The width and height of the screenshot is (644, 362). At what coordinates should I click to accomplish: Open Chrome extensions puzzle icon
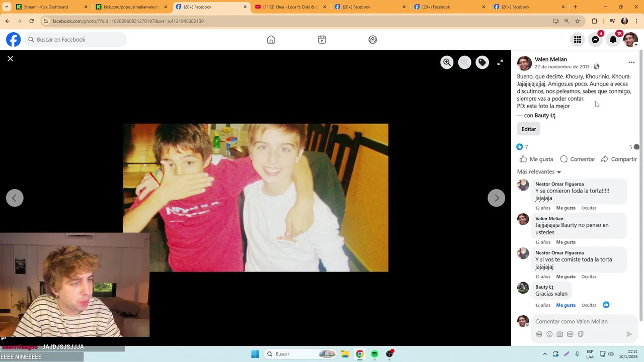(595, 21)
